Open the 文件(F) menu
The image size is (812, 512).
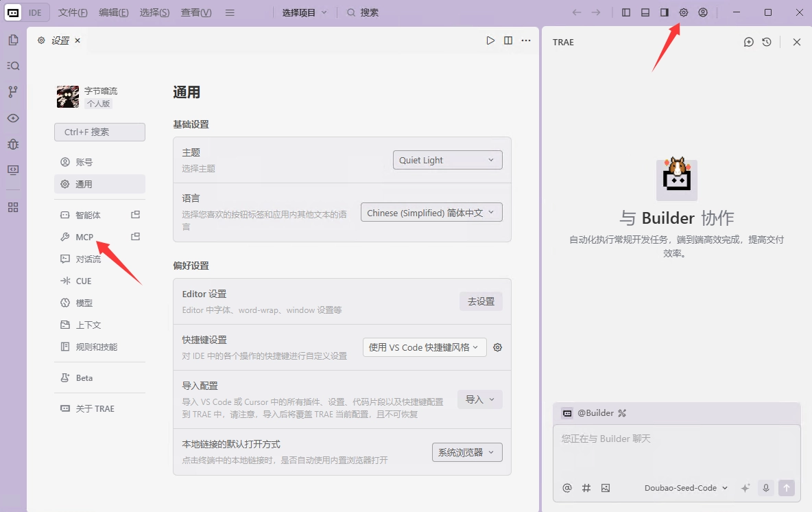pyautogui.click(x=73, y=12)
